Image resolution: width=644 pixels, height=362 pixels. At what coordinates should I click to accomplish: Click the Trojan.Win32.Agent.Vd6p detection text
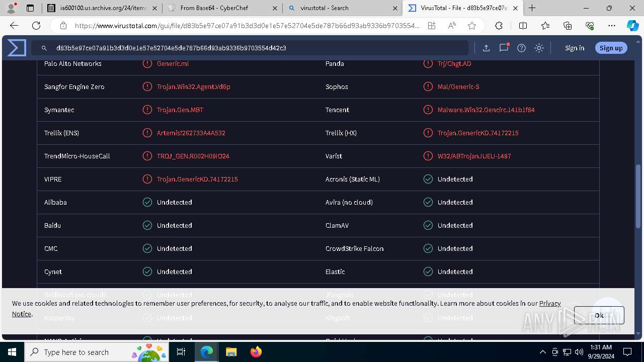[193, 86]
